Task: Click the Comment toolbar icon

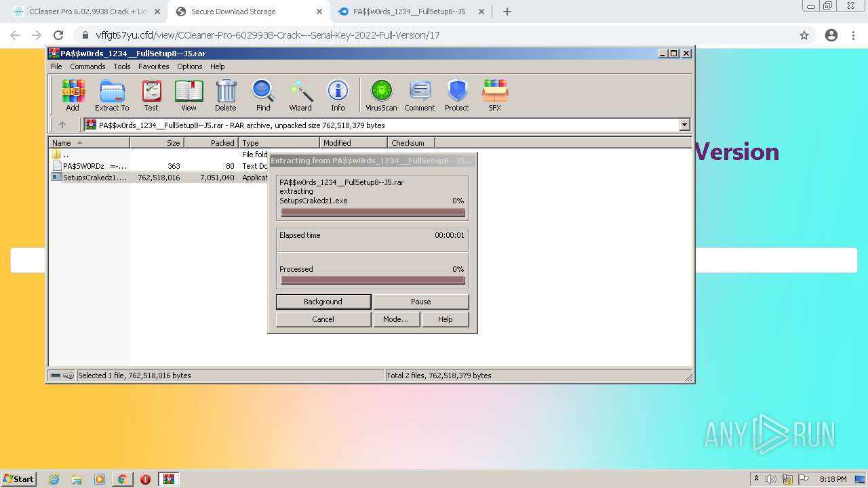Action: (420, 95)
